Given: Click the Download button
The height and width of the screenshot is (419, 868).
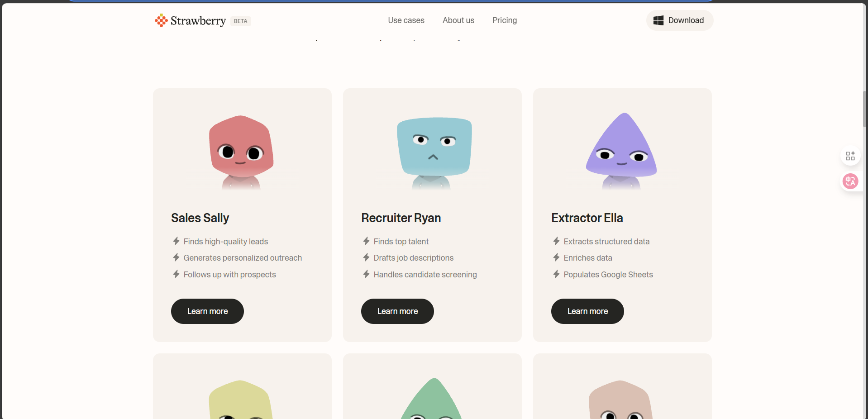Looking at the screenshot, I should click(x=680, y=20).
